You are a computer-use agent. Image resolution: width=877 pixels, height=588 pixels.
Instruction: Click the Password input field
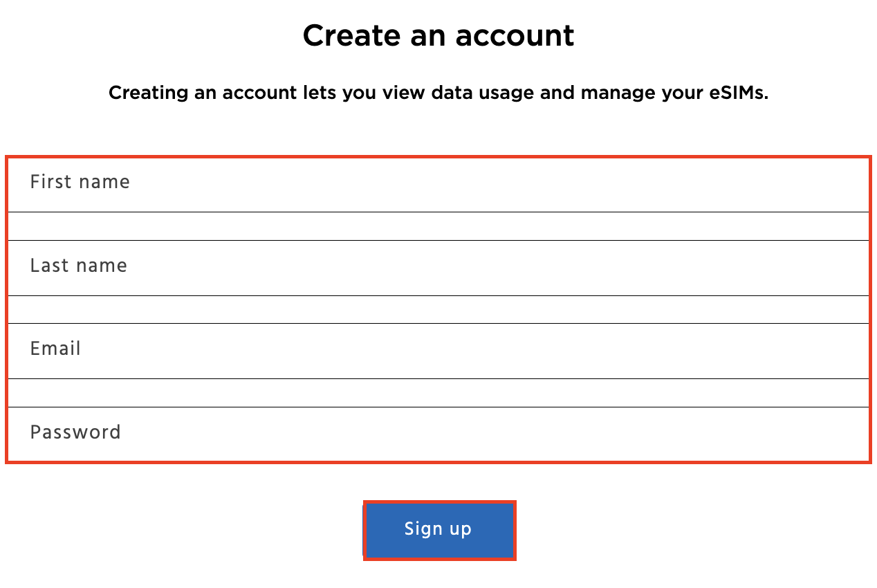point(438,432)
